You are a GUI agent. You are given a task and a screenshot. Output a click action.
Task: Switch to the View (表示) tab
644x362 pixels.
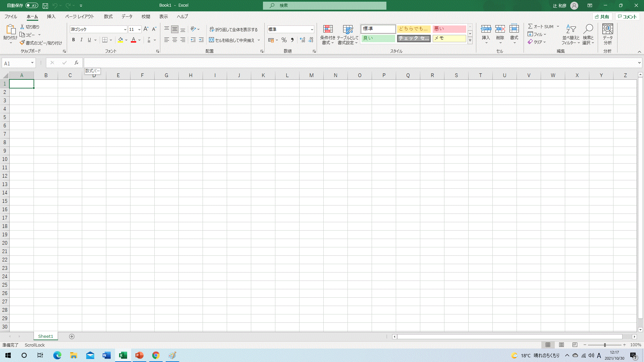(163, 16)
